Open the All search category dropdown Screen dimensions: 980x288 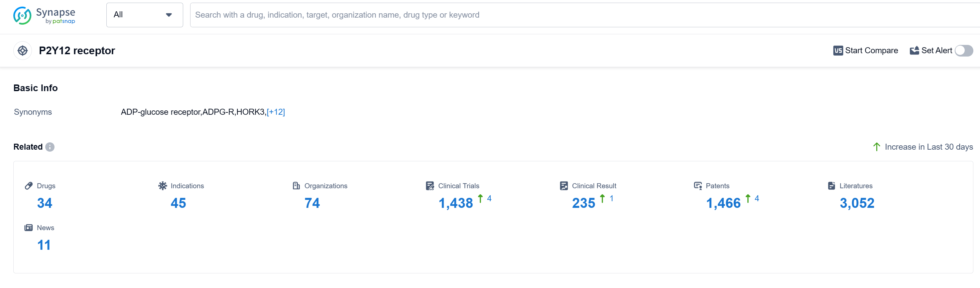[144, 15]
